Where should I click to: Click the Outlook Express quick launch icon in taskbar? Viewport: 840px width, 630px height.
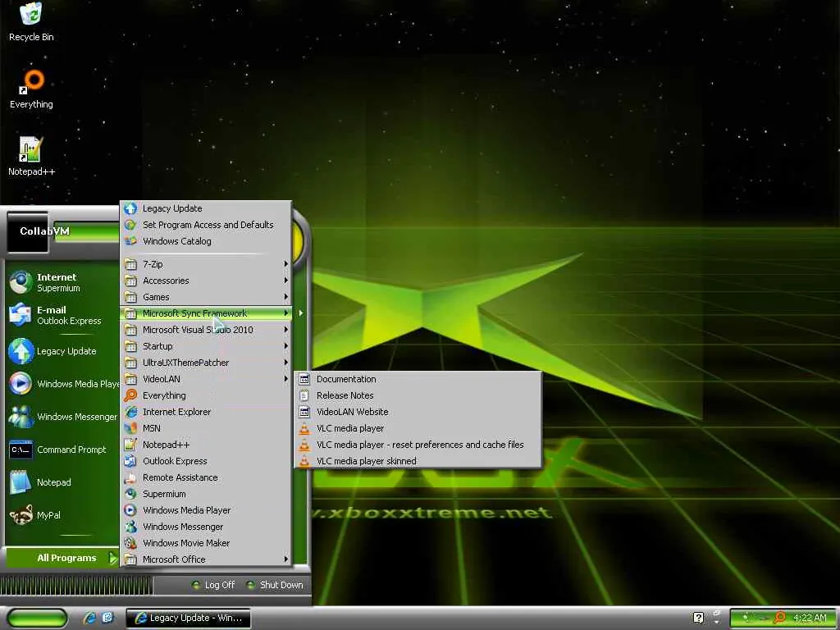pyautogui.click(x=107, y=618)
